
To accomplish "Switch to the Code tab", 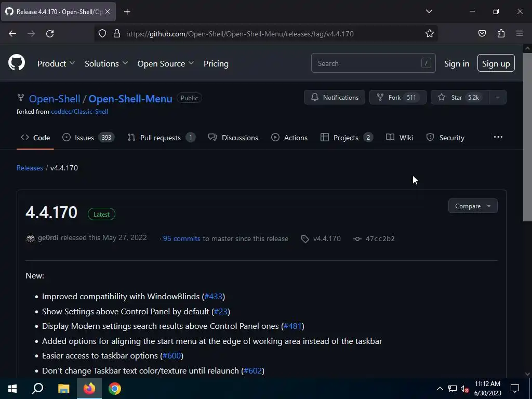I will tap(35, 138).
